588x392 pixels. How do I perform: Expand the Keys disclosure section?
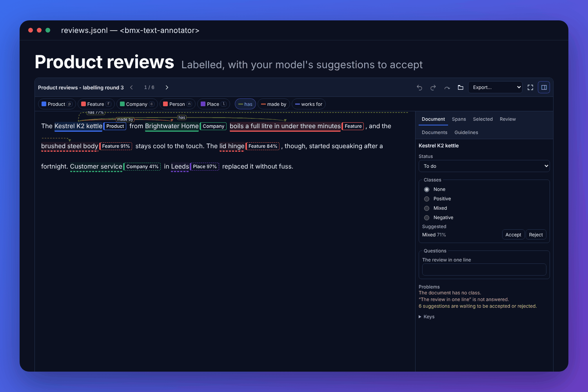pos(426,317)
